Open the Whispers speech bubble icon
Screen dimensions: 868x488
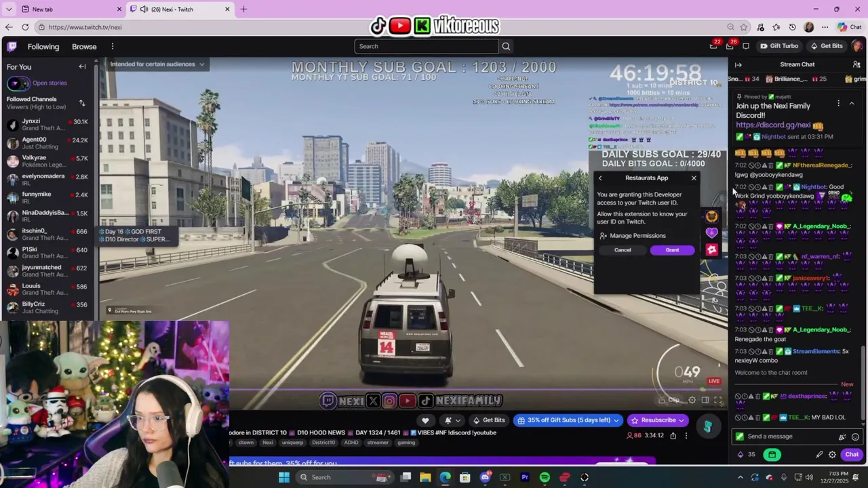(x=746, y=46)
